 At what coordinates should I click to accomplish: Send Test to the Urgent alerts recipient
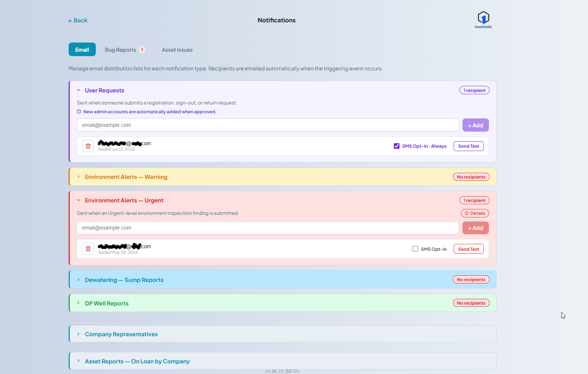(x=469, y=249)
